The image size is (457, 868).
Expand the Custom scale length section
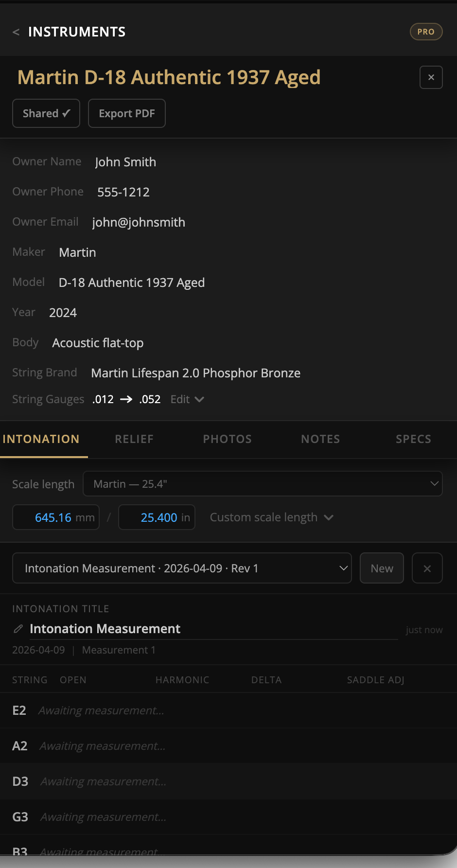[271, 517]
